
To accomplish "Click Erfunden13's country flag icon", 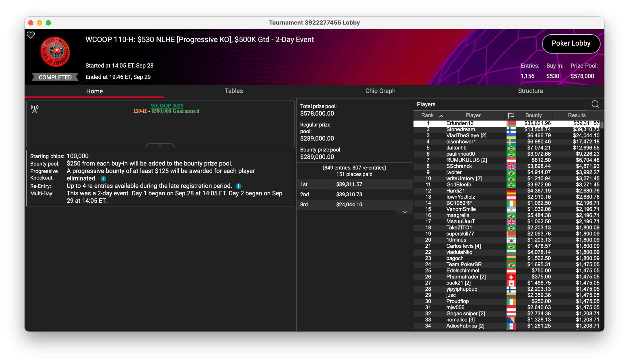I will [x=511, y=123].
